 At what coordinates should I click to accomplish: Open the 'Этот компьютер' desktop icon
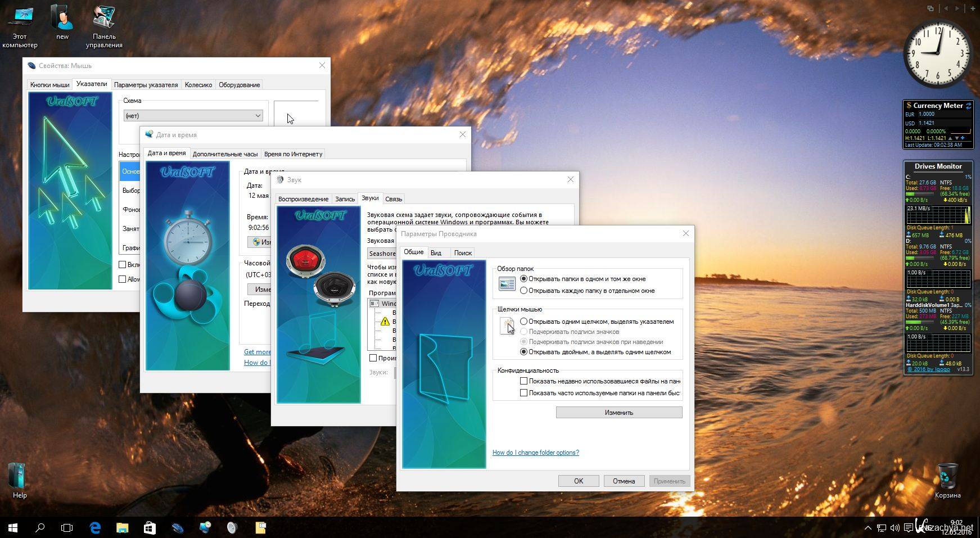tap(20, 26)
